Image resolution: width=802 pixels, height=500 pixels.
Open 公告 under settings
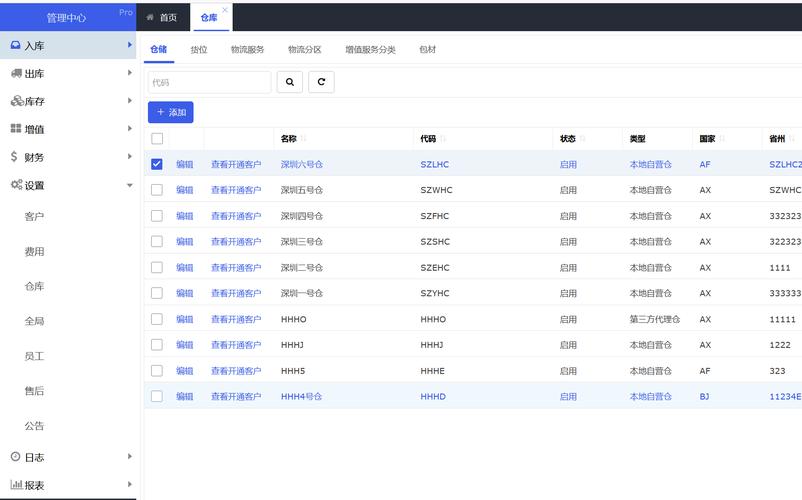tap(34, 426)
